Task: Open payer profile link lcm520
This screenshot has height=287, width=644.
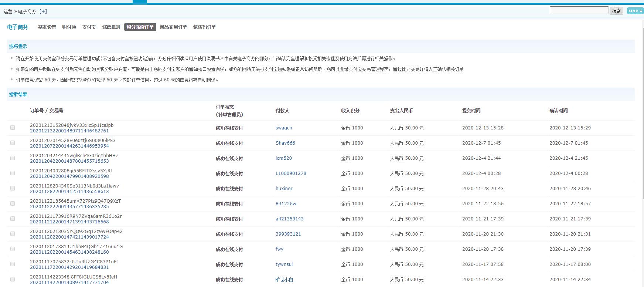Action: (x=283, y=158)
